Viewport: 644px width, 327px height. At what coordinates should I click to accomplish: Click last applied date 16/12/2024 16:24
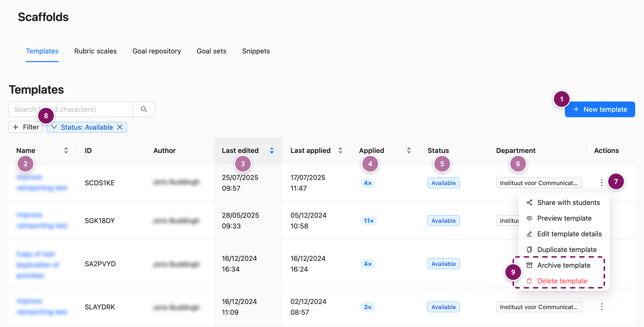click(308, 264)
